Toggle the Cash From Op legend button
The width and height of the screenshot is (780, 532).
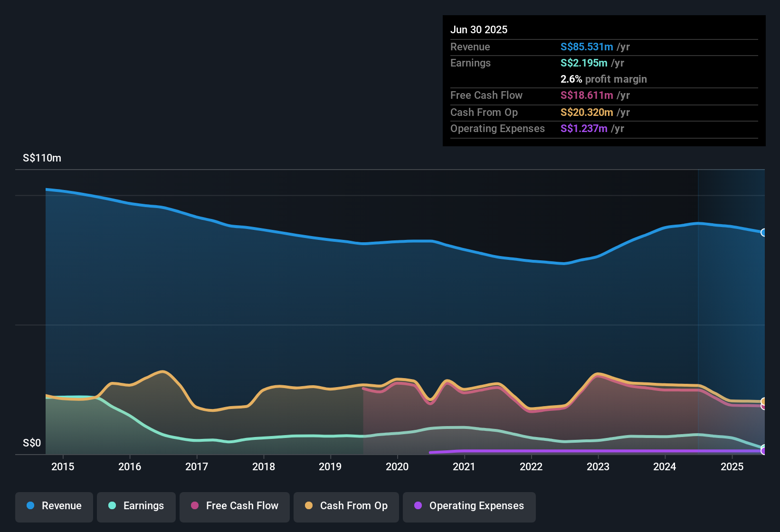(x=346, y=506)
